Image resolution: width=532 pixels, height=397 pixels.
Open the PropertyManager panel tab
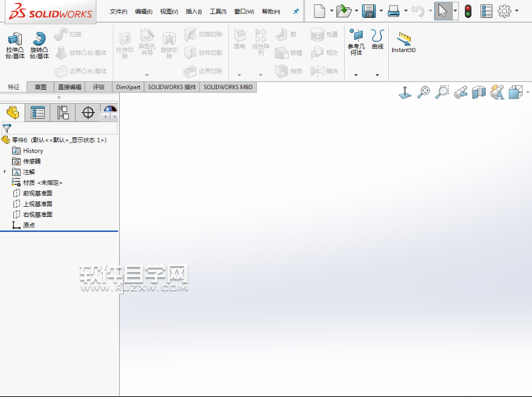pyautogui.click(x=37, y=113)
